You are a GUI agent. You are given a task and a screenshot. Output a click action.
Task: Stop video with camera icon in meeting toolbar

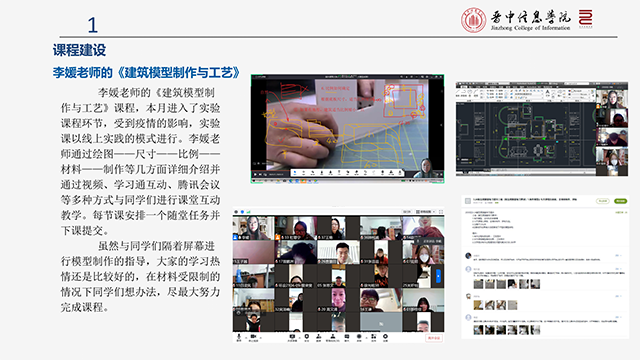(253, 337)
